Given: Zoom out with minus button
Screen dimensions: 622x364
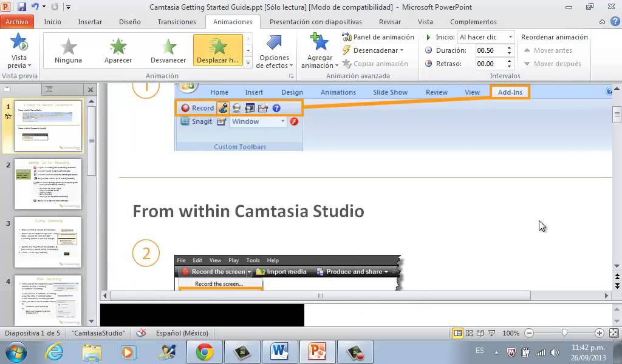Looking at the screenshot, I should pyautogui.click(x=529, y=333).
